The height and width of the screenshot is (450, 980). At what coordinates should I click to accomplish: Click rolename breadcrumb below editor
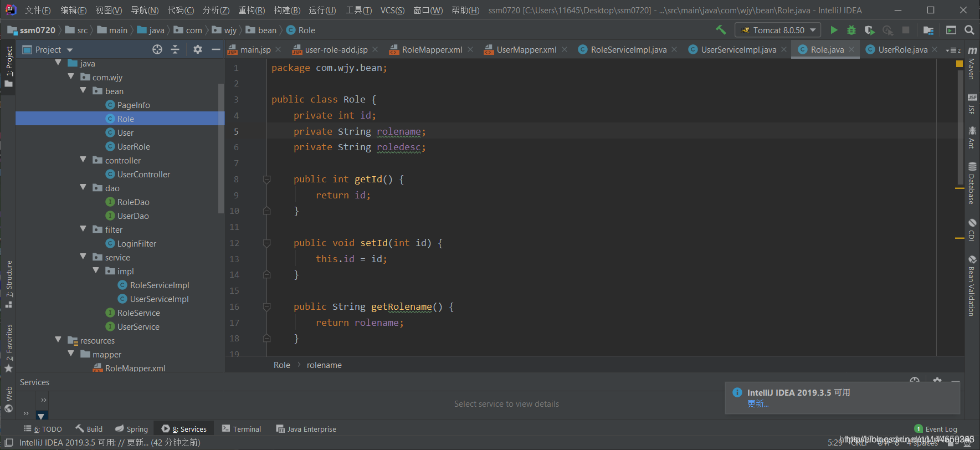coord(324,365)
